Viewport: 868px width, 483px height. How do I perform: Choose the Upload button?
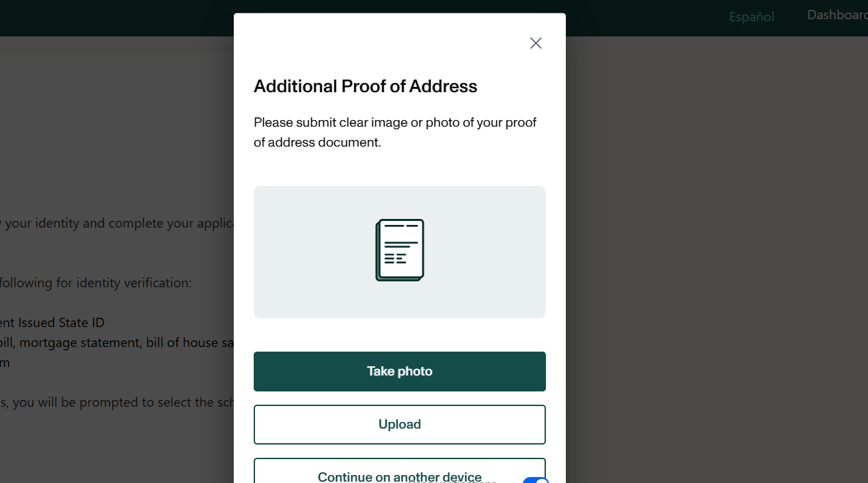[400, 425]
